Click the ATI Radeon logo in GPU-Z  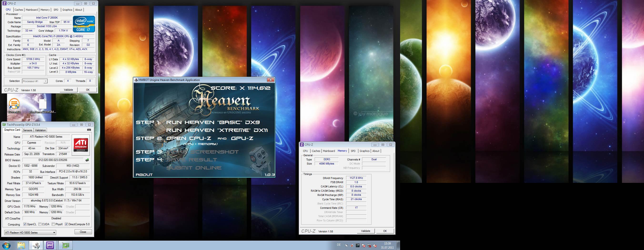(80, 145)
